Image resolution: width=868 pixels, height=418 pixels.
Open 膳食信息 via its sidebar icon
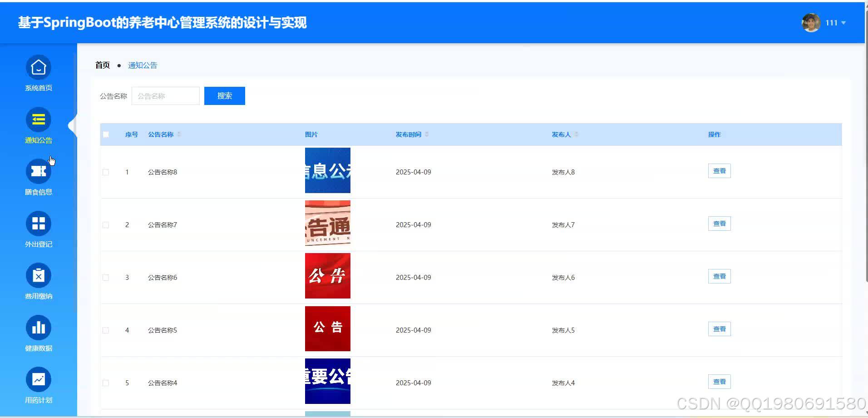click(x=39, y=171)
